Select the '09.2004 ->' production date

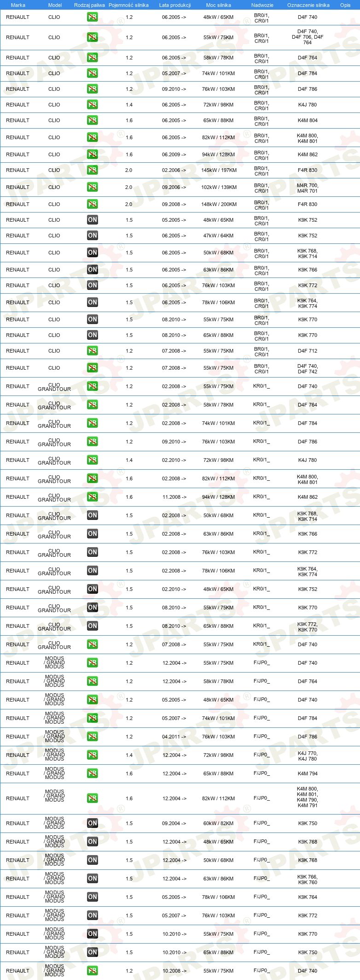pyautogui.click(x=174, y=823)
